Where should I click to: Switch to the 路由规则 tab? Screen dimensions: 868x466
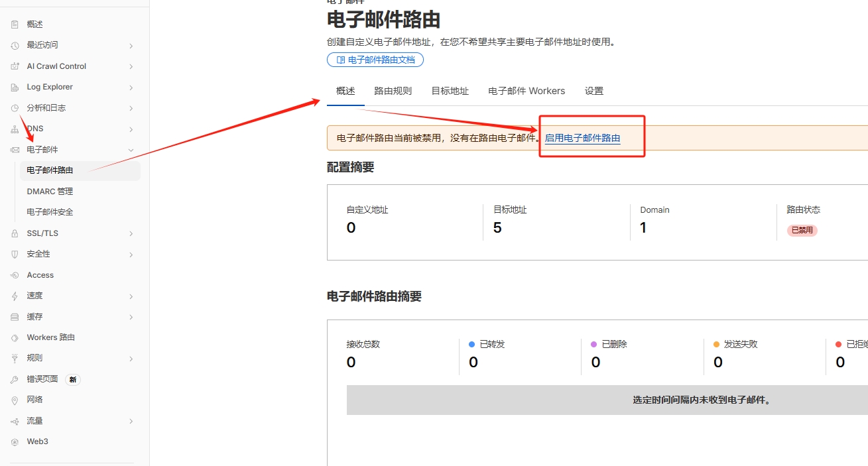[x=393, y=91]
